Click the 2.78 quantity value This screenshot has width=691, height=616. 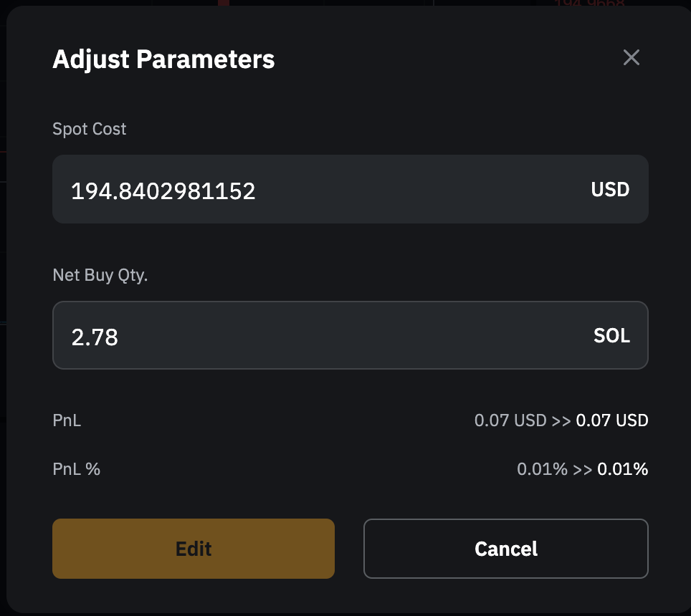tap(95, 337)
